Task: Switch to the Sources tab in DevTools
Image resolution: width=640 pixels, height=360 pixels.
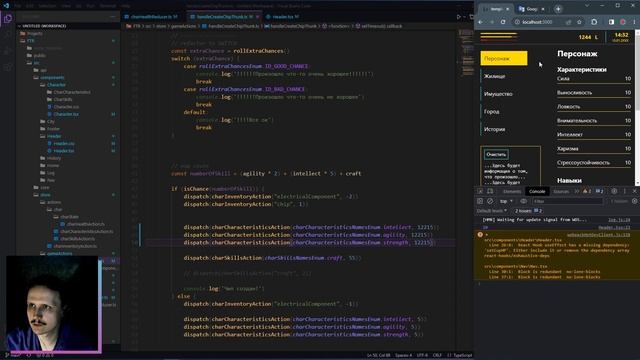Action: [561, 191]
